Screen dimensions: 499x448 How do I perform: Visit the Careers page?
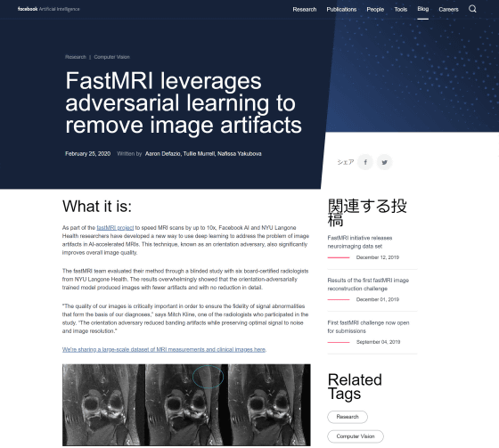tap(448, 10)
